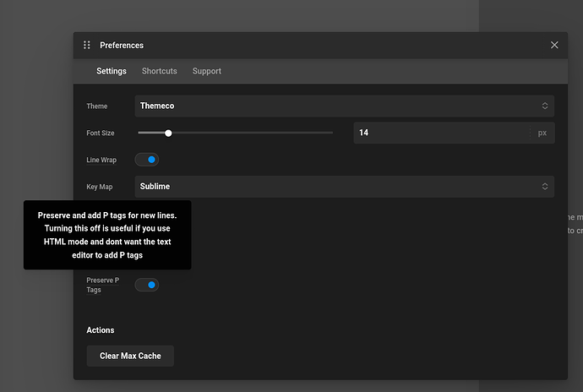Click the Preserve P Tags label
The image size is (583, 392).
(x=102, y=285)
